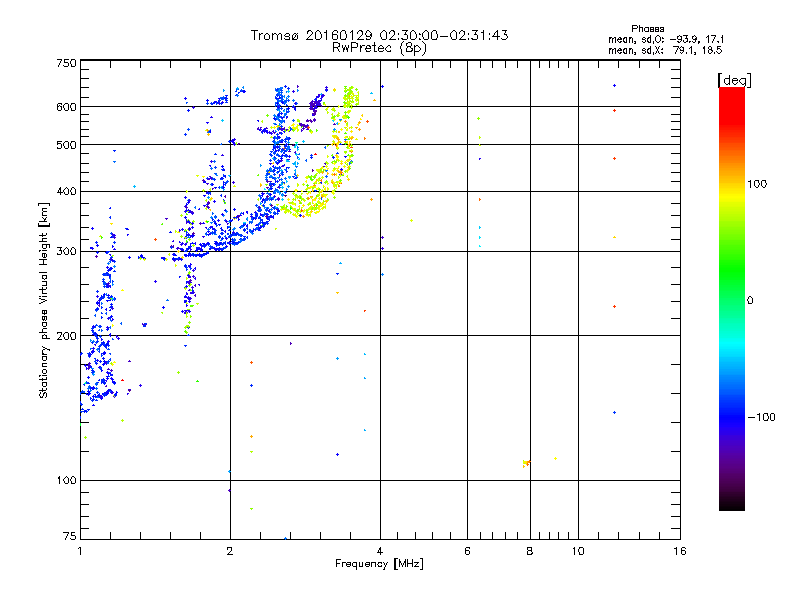The height and width of the screenshot is (600, 800).
Task: Click the 'Phases' heading
Action: click(x=647, y=29)
